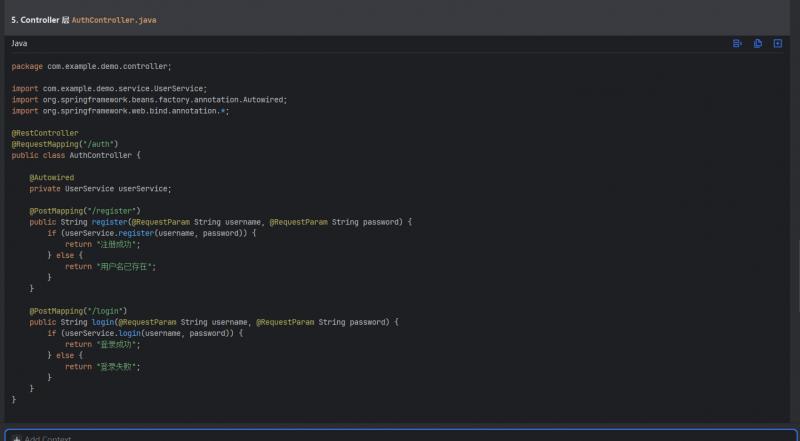The image size is (800, 441).
Task: Copy the Java code block
Action: (758, 44)
